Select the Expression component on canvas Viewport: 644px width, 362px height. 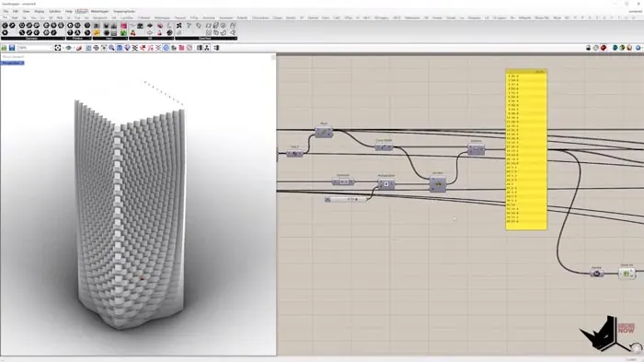(x=343, y=181)
